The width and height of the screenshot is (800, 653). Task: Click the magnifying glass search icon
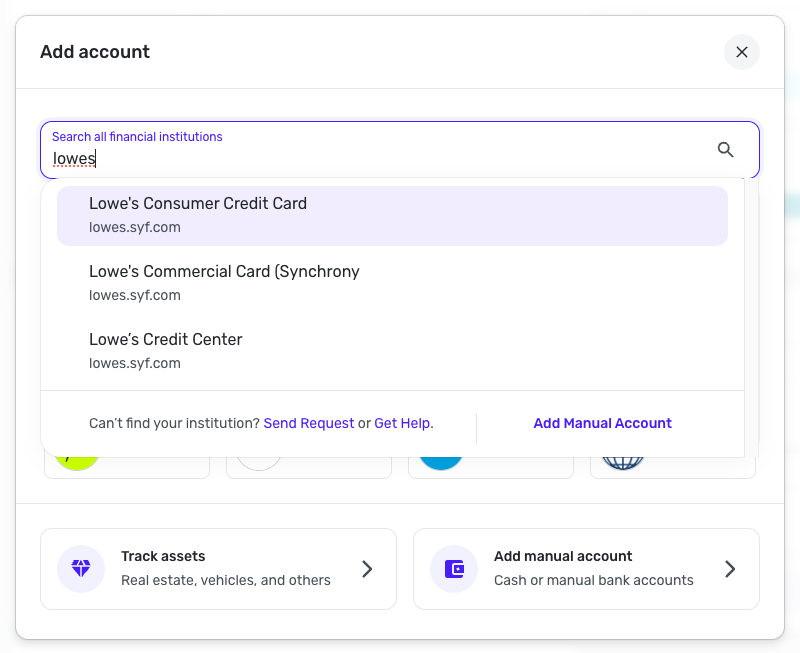[726, 150]
